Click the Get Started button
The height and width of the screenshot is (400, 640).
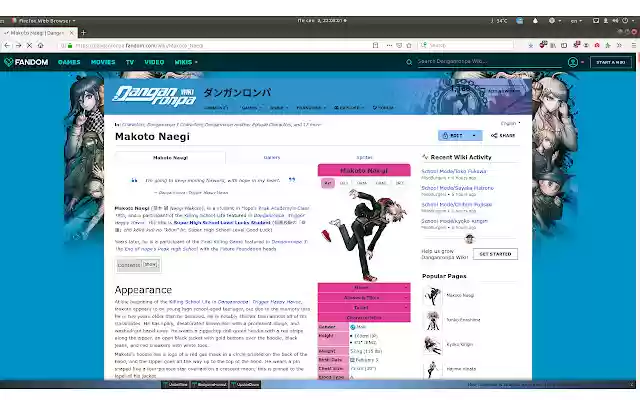click(496, 254)
